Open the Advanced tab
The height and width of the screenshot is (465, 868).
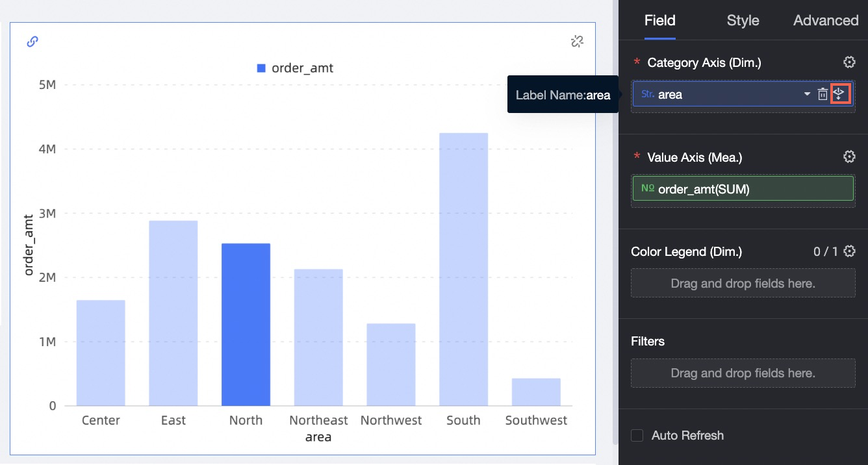[x=825, y=20]
